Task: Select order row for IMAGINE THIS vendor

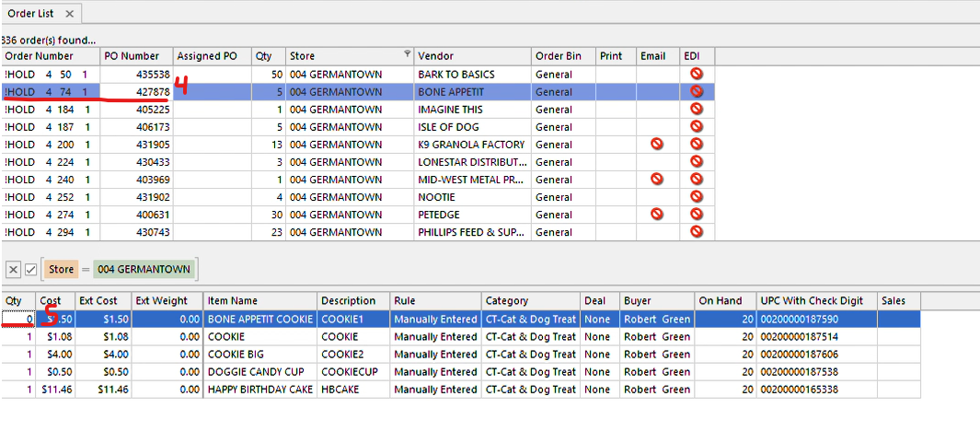Action: [358, 109]
